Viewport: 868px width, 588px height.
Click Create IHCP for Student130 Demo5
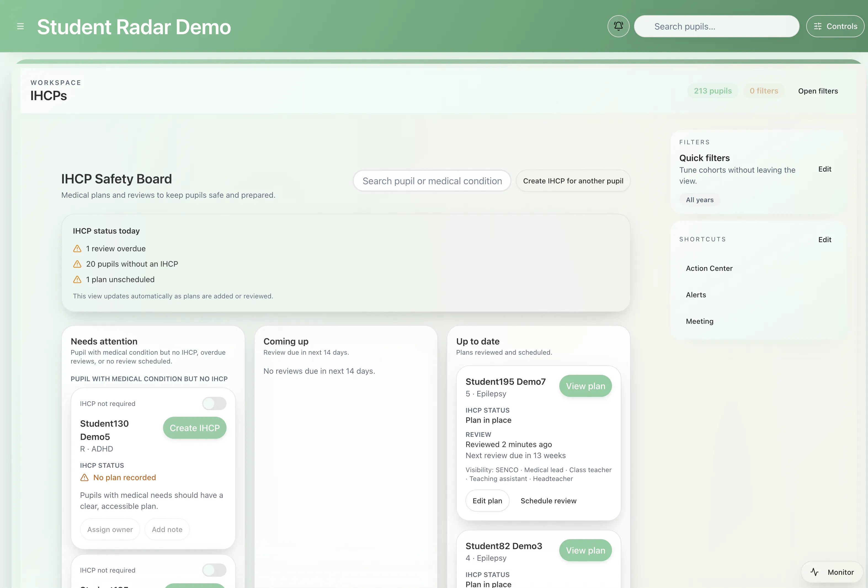coord(195,428)
